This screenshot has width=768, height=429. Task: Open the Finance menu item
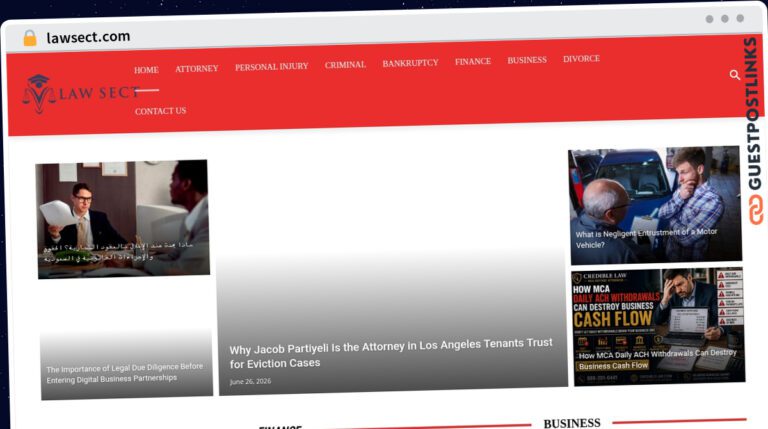point(473,62)
